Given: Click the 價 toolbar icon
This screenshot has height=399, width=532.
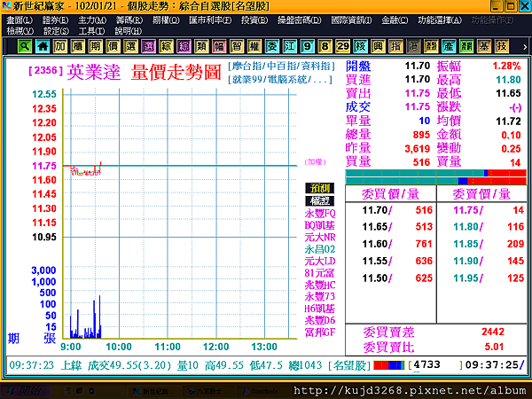Looking at the screenshot, I should (x=113, y=46).
